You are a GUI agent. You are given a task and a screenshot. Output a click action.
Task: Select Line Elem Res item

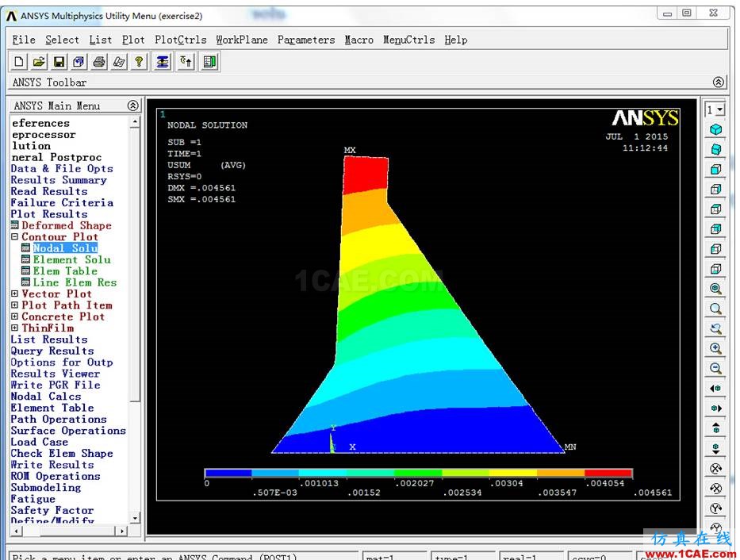pyautogui.click(x=75, y=282)
